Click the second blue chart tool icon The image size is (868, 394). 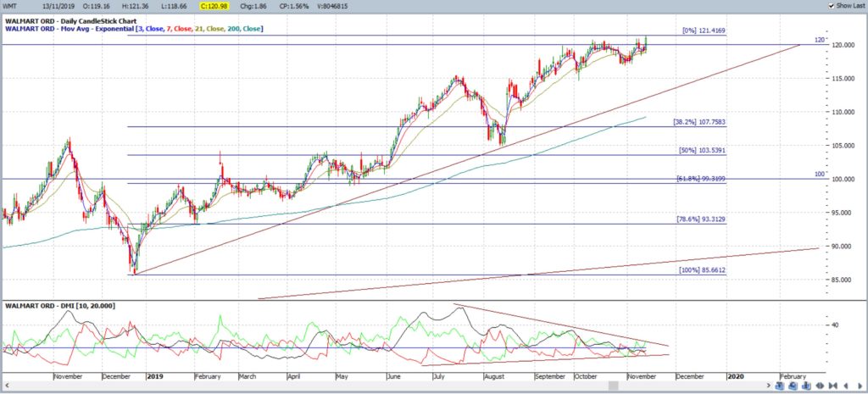coord(793,386)
